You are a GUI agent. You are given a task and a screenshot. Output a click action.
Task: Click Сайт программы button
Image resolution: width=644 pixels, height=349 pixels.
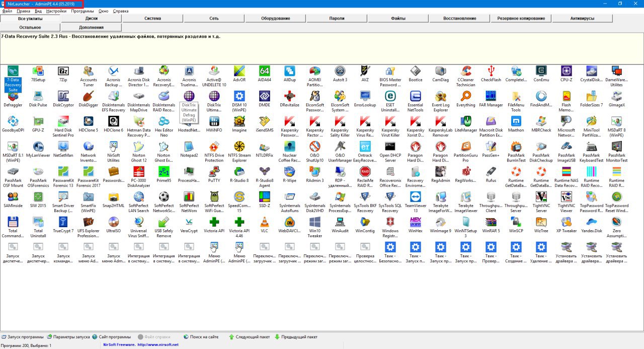click(112, 337)
